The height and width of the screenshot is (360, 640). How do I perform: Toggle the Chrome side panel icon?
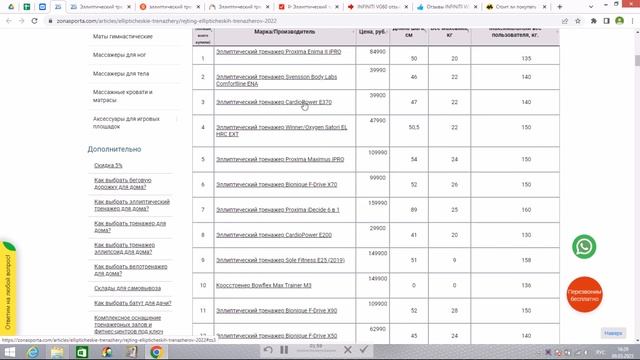606,21
